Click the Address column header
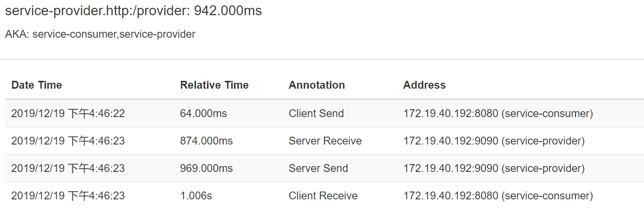Screen dimensions: 644x217 (x=424, y=85)
